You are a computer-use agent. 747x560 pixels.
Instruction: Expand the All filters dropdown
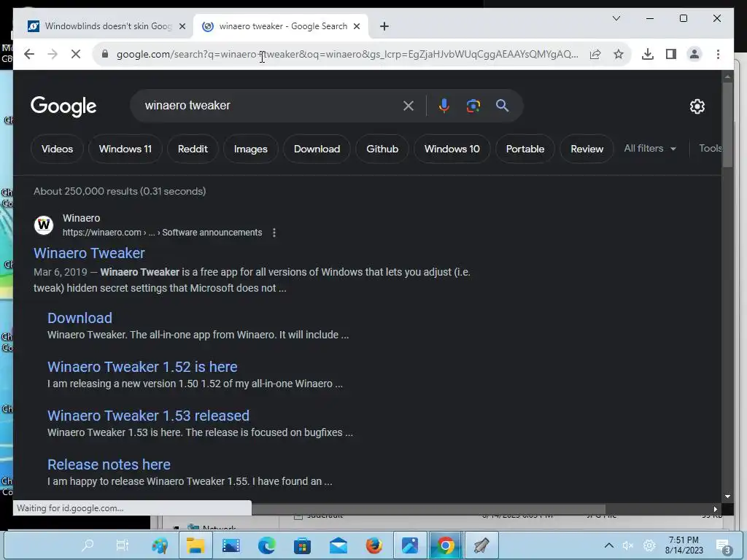pyautogui.click(x=650, y=149)
